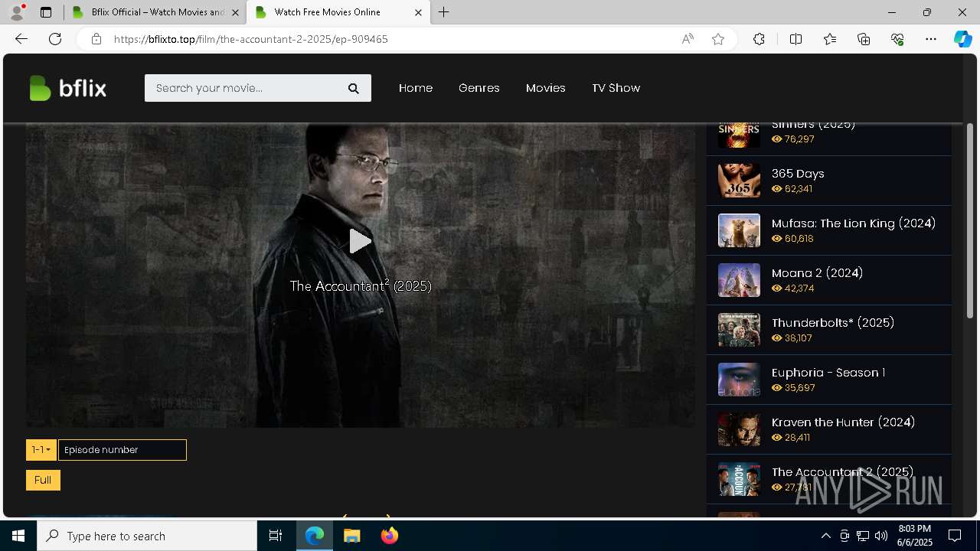This screenshot has height=551, width=980.
Task: View site information lock icon
Action: click(96, 39)
